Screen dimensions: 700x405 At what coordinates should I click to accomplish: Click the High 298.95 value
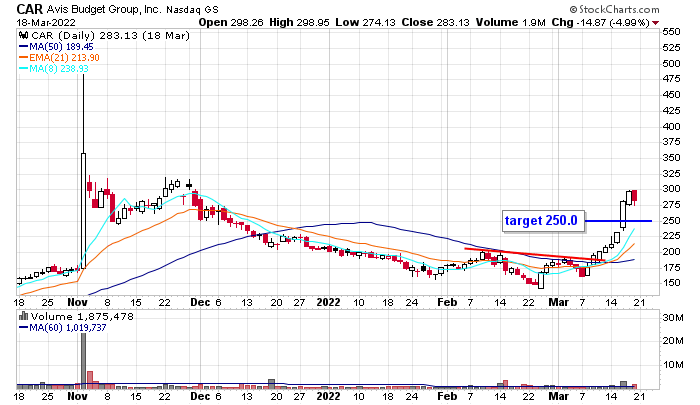[x=299, y=22]
